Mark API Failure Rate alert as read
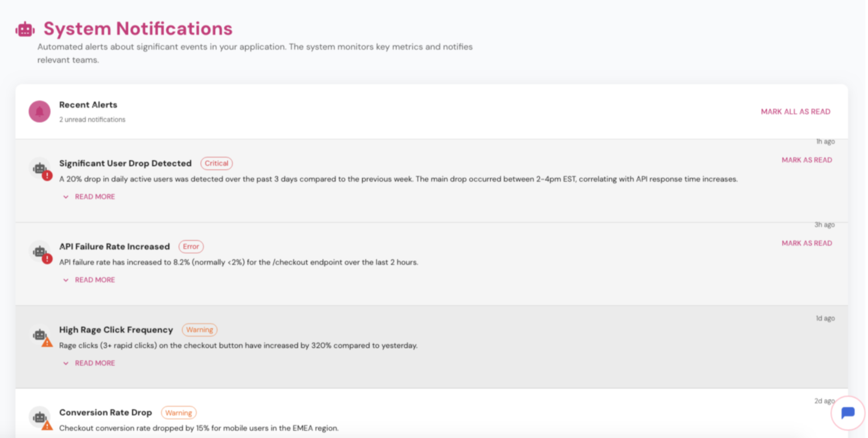Image resolution: width=868 pixels, height=438 pixels. pos(806,243)
